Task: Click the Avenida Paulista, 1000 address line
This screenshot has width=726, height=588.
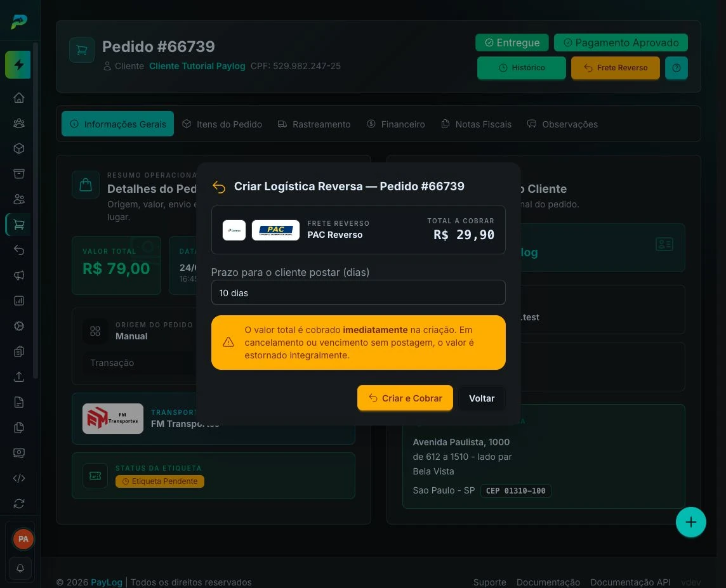Action: (x=461, y=442)
